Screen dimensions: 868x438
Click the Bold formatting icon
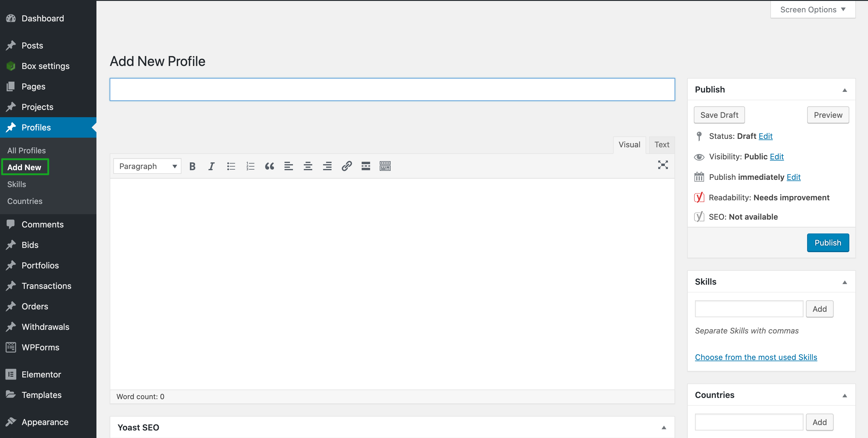(x=192, y=165)
